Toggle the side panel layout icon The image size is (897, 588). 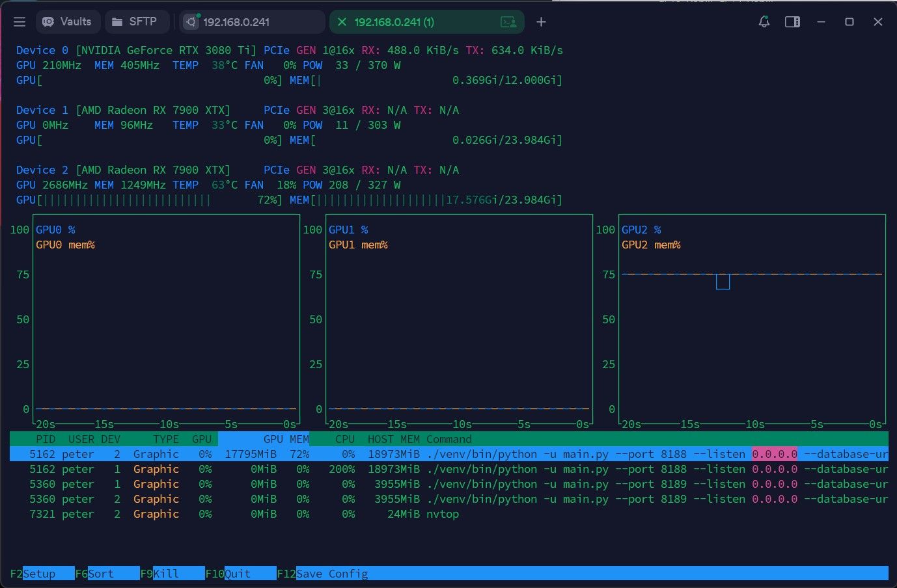coord(792,22)
